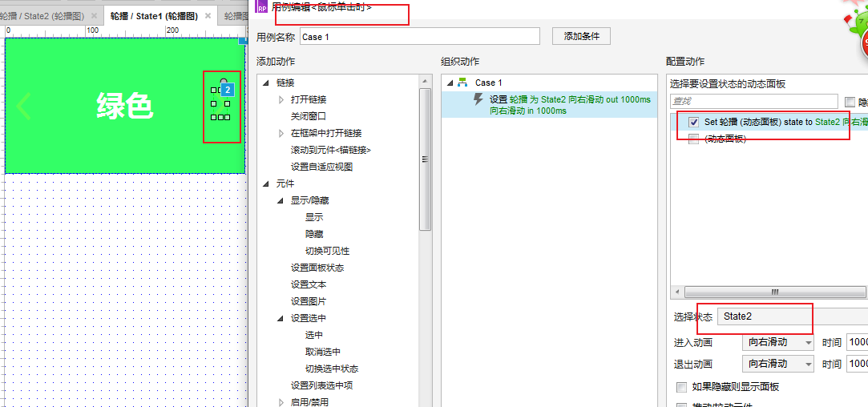Select the 设置自适应视图 action
The image size is (868, 407).
(321, 166)
